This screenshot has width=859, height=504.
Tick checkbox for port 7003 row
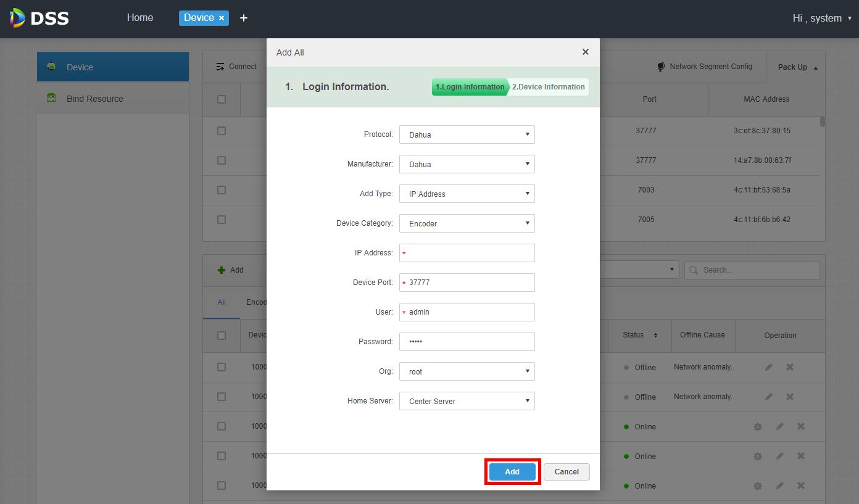(x=222, y=190)
